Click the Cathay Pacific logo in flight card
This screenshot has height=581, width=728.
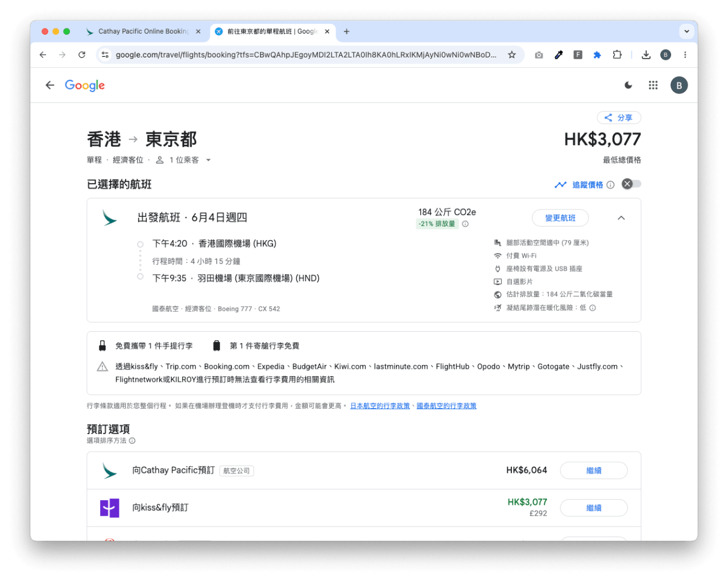109,218
